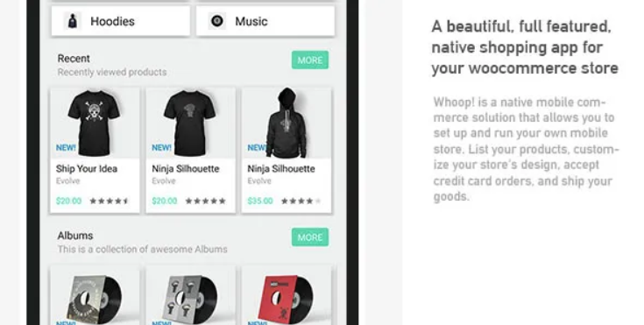Open the Music vinyl record icon
644x325 pixels.
click(x=217, y=21)
